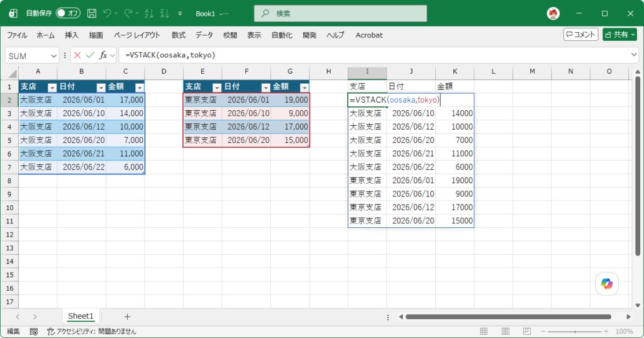
Task: Switch to the 数式 tab
Action: coord(178,35)
